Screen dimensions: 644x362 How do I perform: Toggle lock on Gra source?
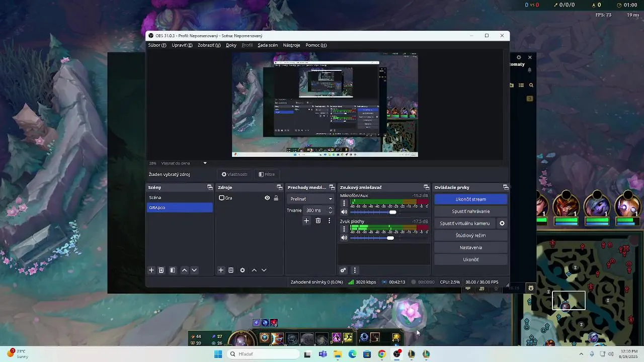tap(276, 198)
